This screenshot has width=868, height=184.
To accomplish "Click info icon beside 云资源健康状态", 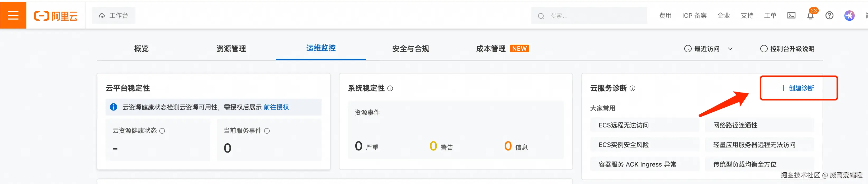I will coord(162,131).
